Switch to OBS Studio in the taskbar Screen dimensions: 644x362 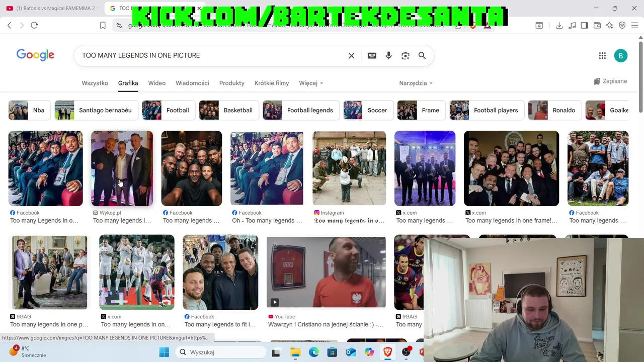pos(406,352)
